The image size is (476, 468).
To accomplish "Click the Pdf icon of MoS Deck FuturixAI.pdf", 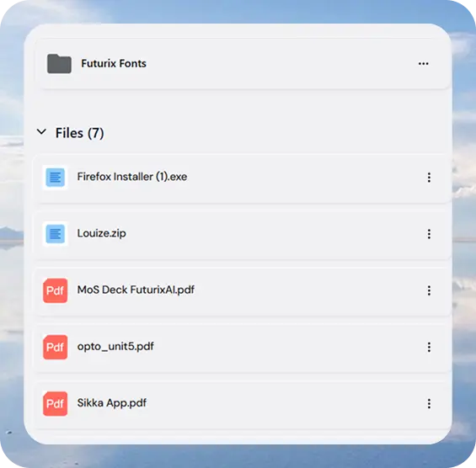I will [55, 290].
